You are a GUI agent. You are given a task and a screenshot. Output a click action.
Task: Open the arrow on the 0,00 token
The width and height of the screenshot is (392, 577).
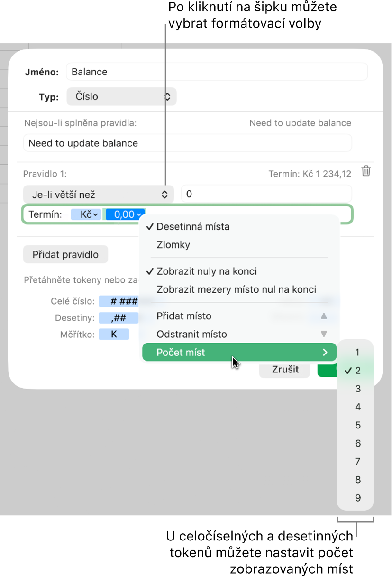tap(139, 214)
